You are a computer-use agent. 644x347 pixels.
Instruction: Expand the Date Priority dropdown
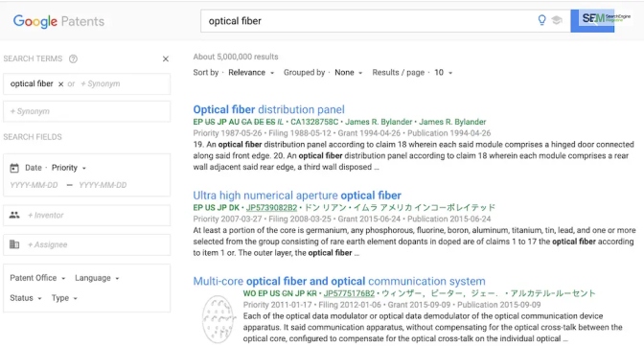click(x=69, y=168)
